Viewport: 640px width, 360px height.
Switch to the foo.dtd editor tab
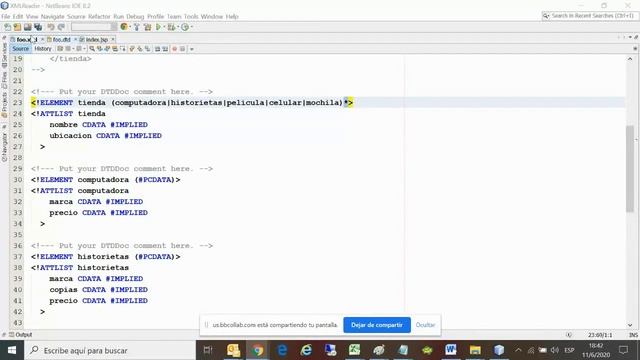click(61, 40)
